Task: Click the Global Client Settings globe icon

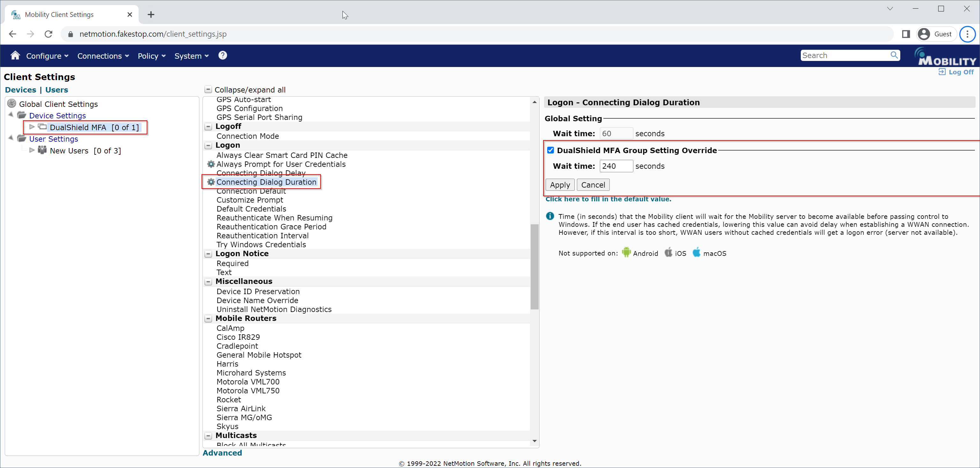Action: click(x=12, y=103)
